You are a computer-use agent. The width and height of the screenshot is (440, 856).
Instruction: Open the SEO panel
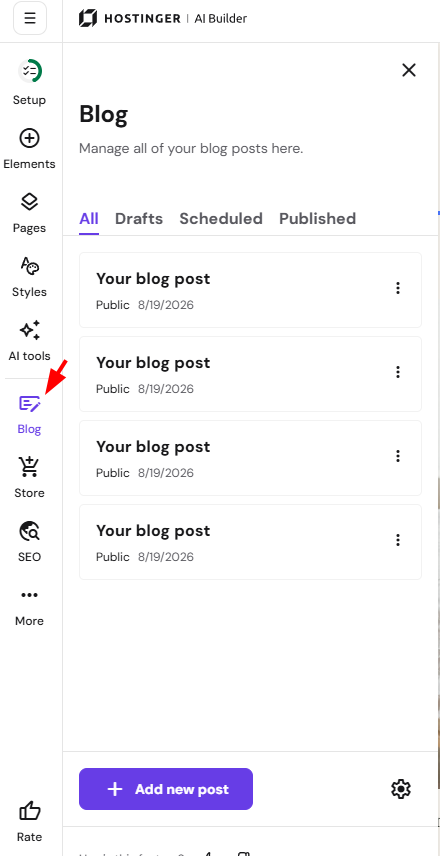coord(29,531)
